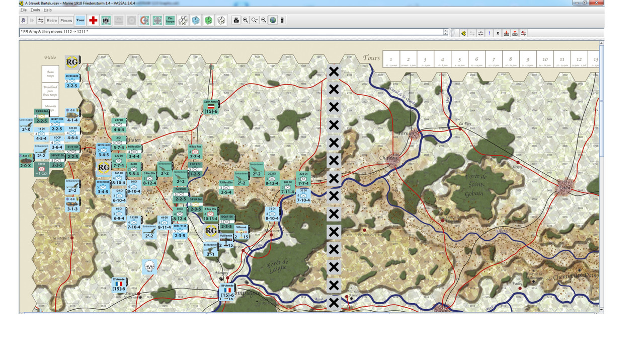
Task: Click the converging arrows icon
Action: 481,33
